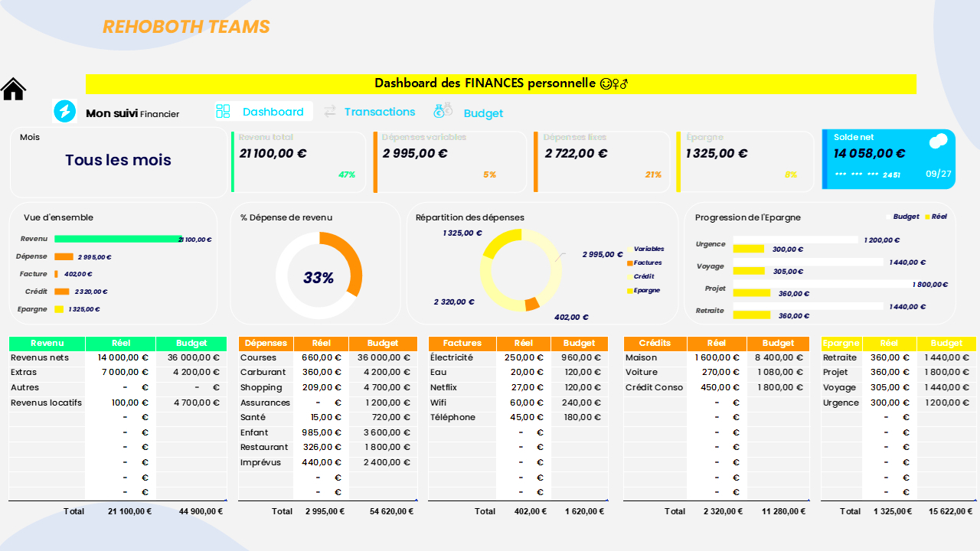Click the card circles icon on Solde net
Image resolution: width=980 pixels, height=551 pixels.
point(938,142)
